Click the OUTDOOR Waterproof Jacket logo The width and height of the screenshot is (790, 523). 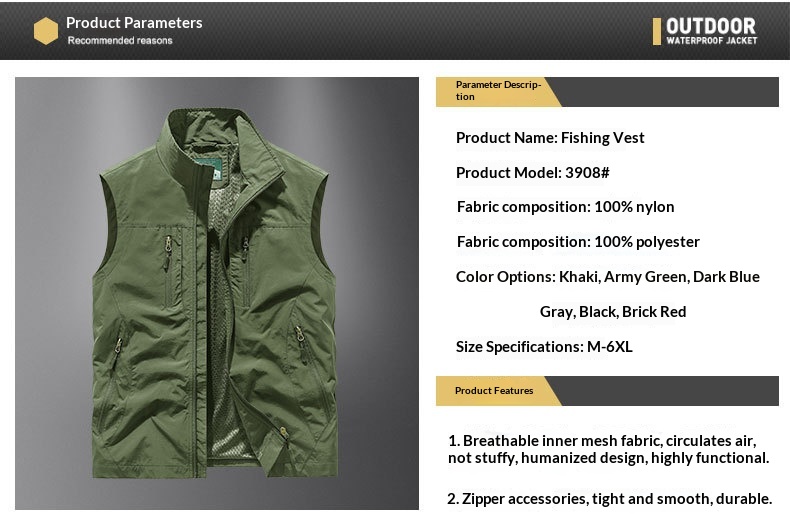711,31
